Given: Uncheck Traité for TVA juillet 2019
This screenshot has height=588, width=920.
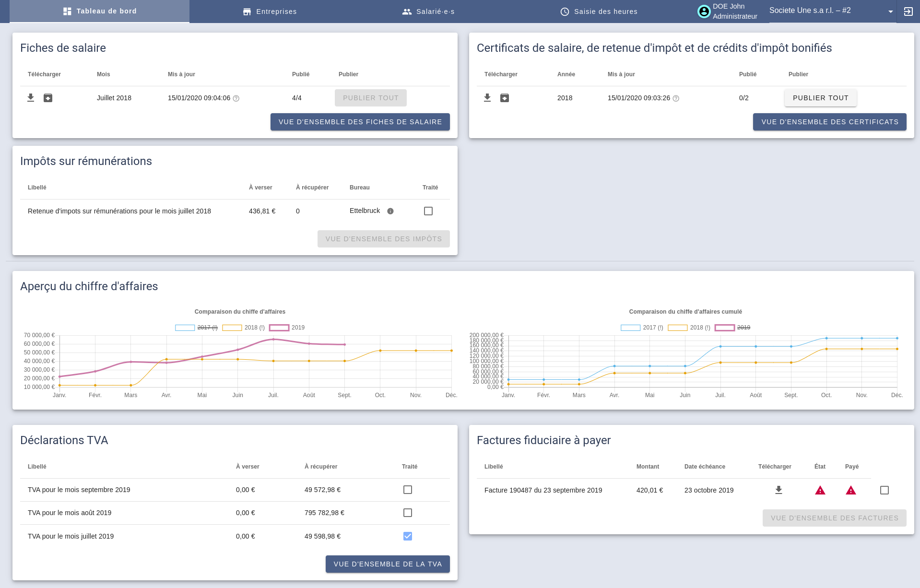Looking at the screenshot, I should click(408, 536).
